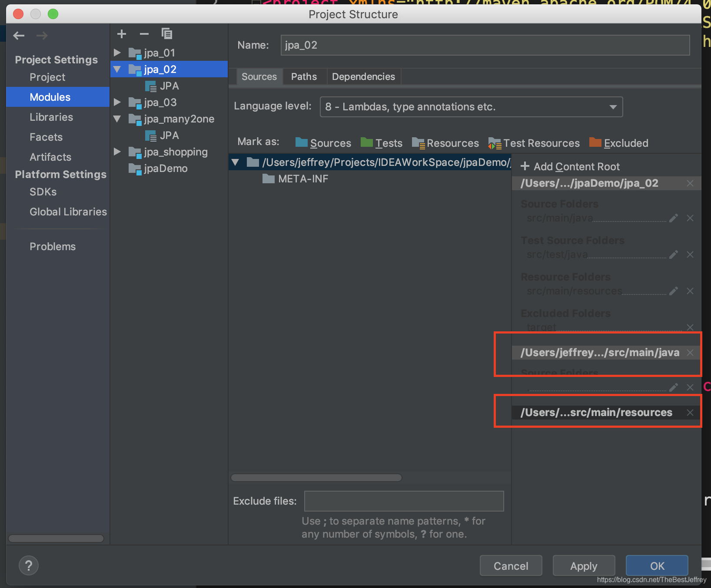Remove content root /Users/...src/main/resources
711x588 pixels.
tap(690, 413)
